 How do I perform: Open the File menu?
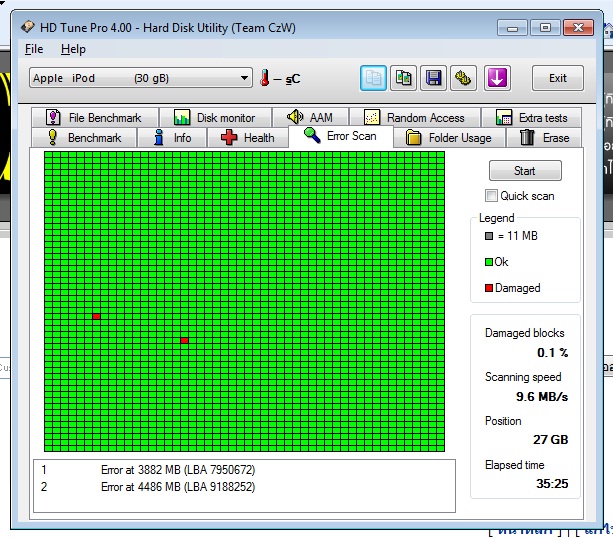(x=34, y=49)
